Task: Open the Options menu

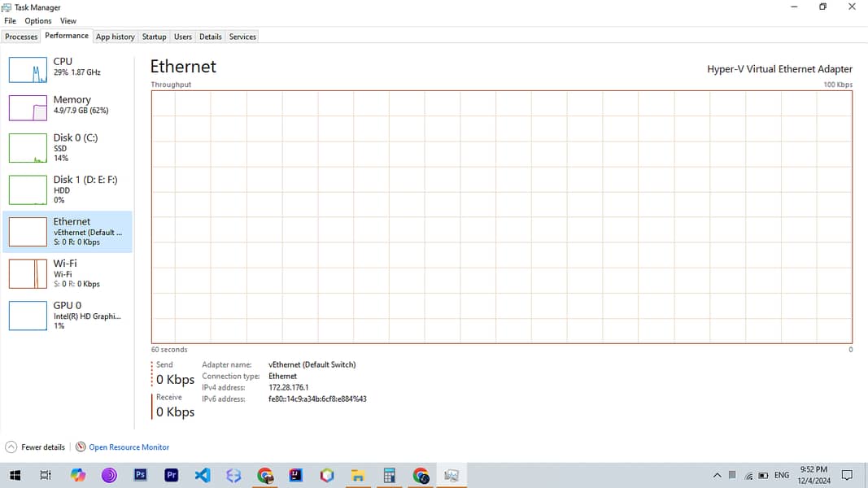Action: [37, 21]
